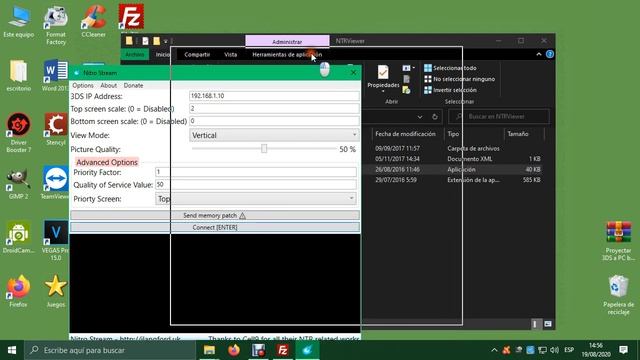Switch Explorer to details view toggle

click(535, 324)
